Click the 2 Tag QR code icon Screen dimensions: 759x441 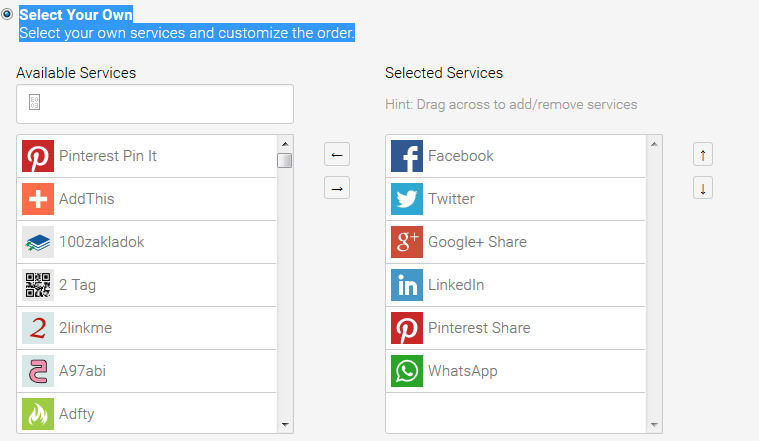tap(38, 285)
